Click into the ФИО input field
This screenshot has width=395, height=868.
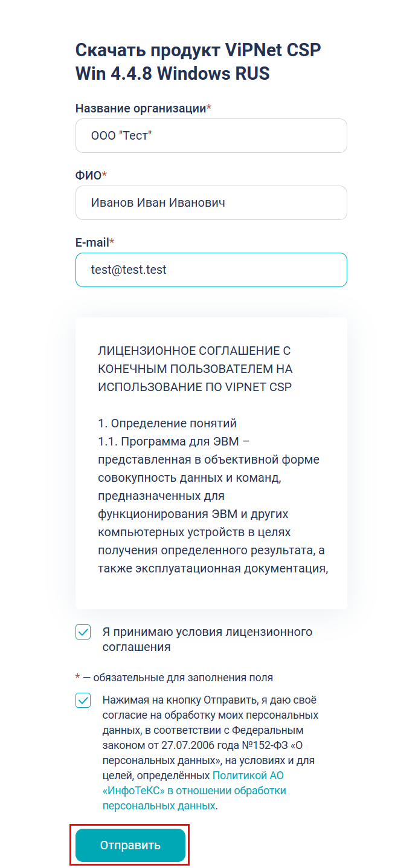click(211, 203)
